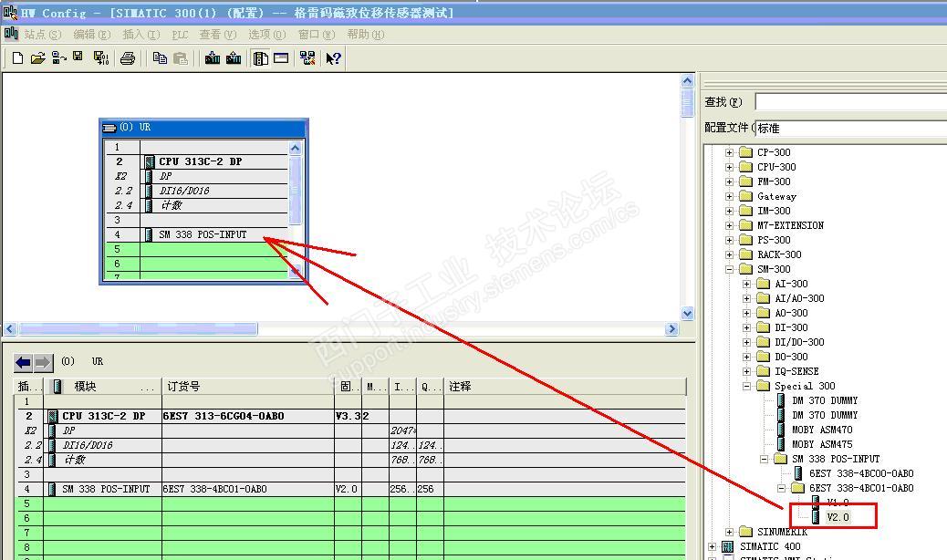
Task: Open the 选项(O) menu
Action: (x=267, y=35)
